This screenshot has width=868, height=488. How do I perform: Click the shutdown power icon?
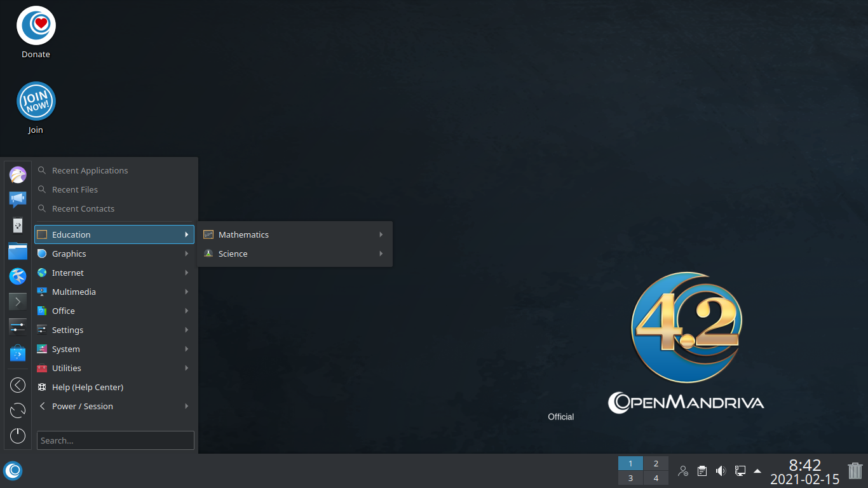18,436
